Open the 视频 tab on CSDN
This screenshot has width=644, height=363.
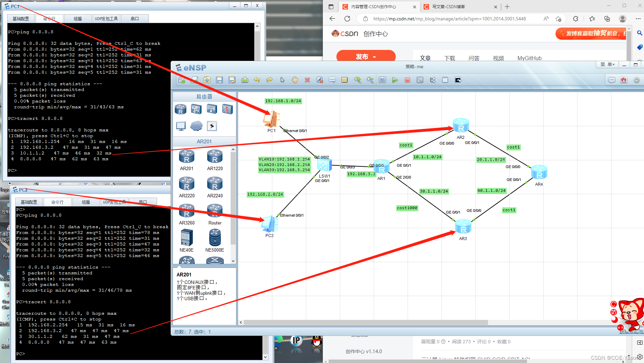coord(499,58)
